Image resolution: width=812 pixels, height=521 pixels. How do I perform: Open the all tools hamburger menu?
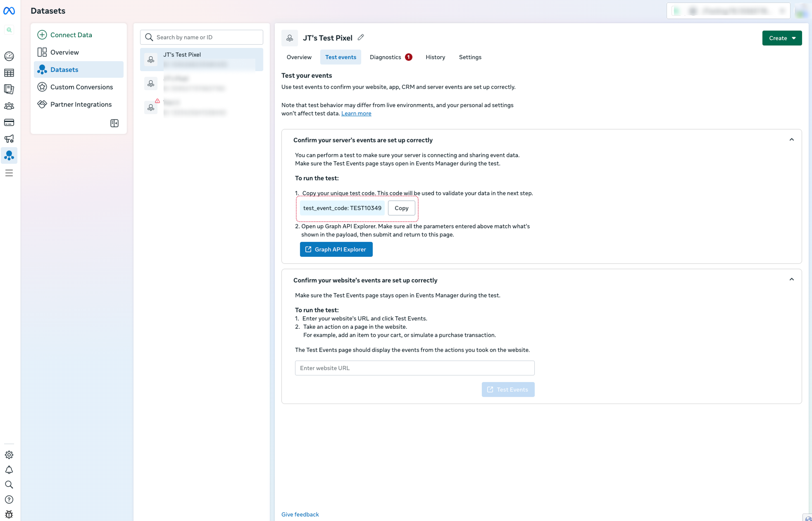(x=9, y=173)
